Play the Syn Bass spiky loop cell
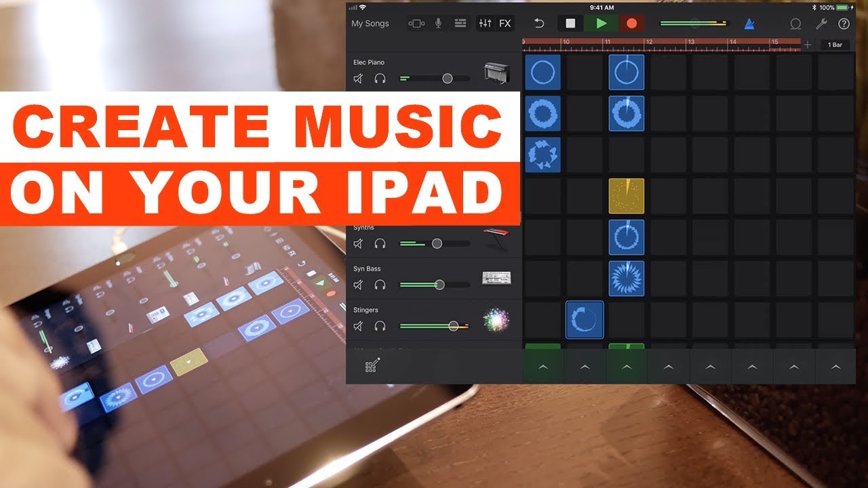Viewport: 868px width, 488px height. [627, 279]
